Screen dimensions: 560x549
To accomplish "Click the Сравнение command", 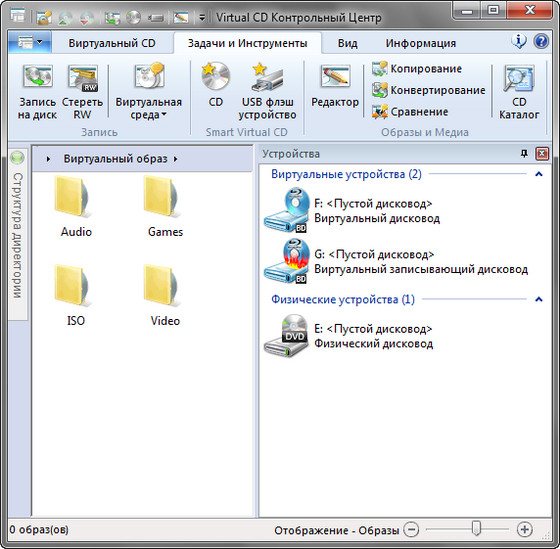I will pyautogui.click(x=410, y=112).
